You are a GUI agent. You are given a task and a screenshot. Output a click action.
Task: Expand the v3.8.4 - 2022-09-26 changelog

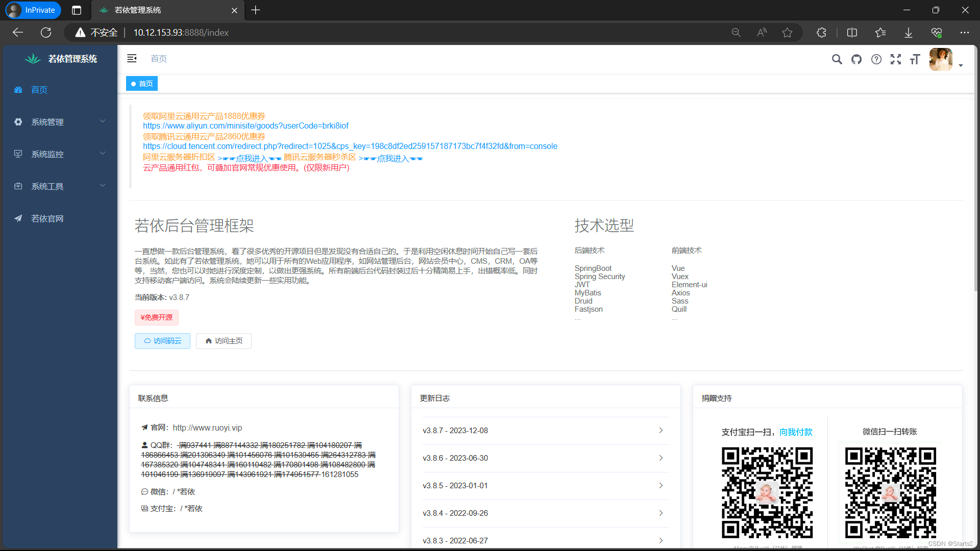tap(545, 513)
